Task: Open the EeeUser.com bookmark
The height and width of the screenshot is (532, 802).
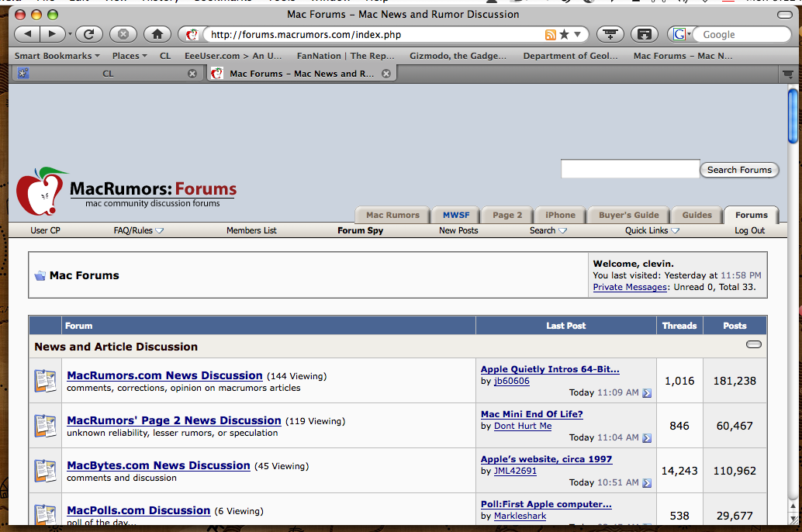Action: tap(233, 56)
